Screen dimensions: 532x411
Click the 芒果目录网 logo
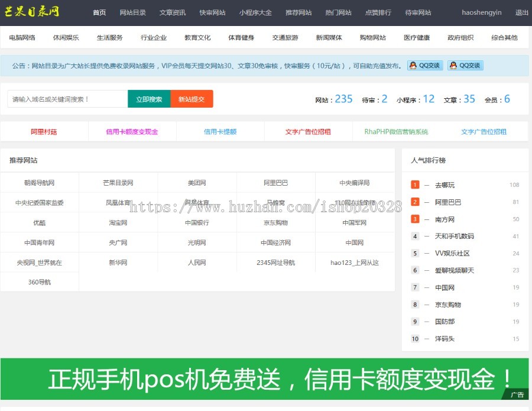pyautogui.click(x=32, y=11)
